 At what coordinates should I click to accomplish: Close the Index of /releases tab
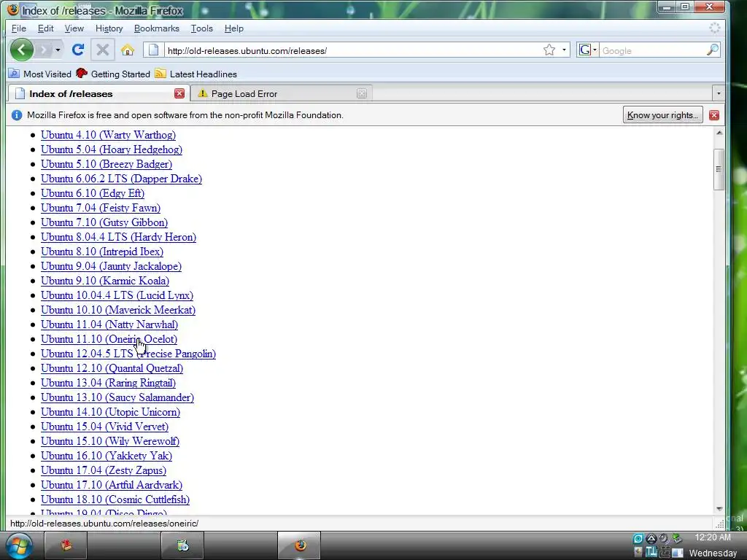(179, 93)
